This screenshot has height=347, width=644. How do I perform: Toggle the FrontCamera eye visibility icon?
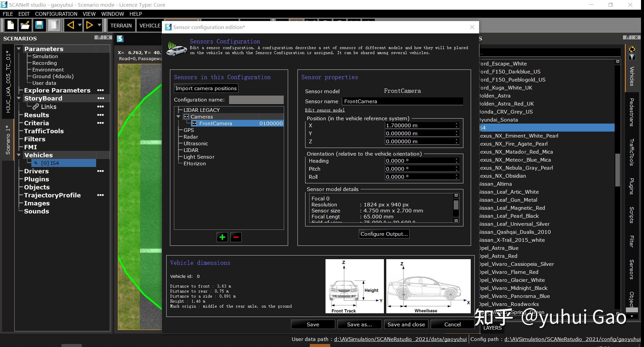(194, 124)
